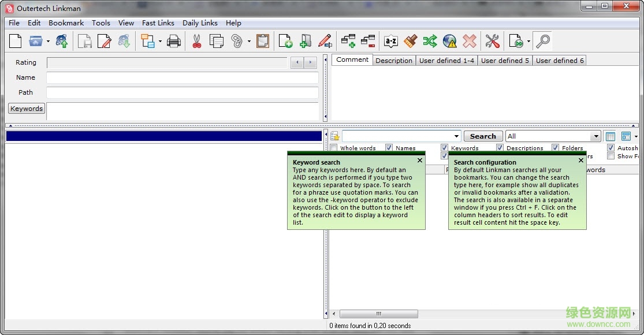Validate URLs using the globe warning icon
This screenshot has width=644, height=335.
(450, 41)
